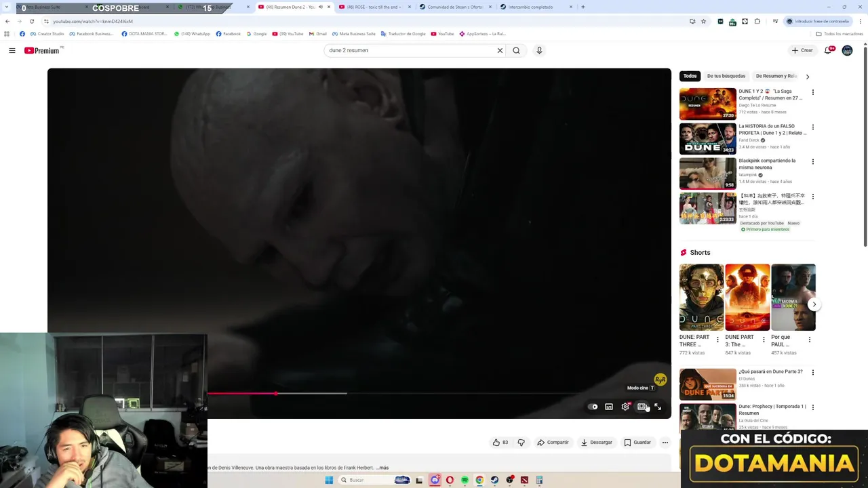Click the Chrome address bar URL
This screenshot has height=488, width=868.
tap(92, 21)
